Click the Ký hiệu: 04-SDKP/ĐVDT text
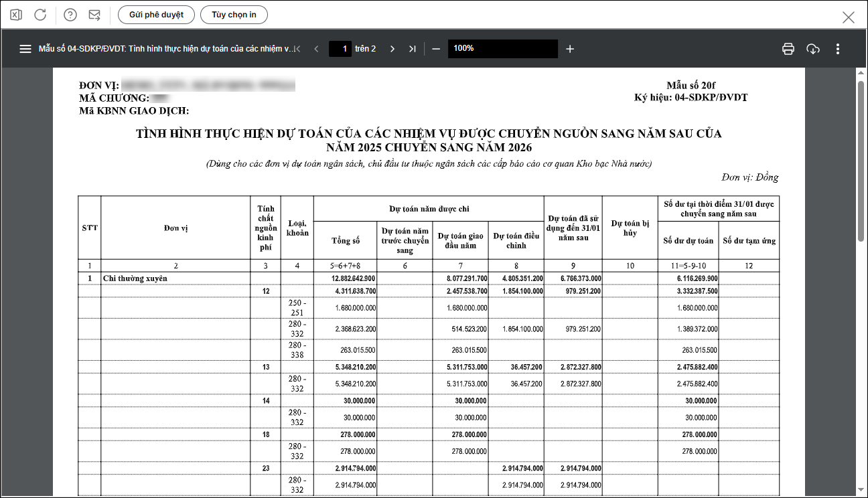Screen dimensions: 868x498 coord(691,98)
